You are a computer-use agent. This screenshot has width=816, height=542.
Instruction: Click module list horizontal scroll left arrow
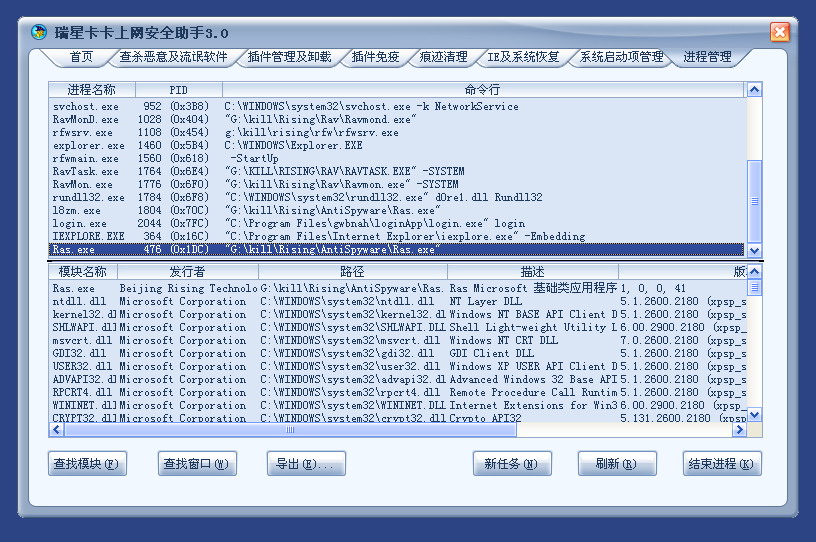(56, 430)
